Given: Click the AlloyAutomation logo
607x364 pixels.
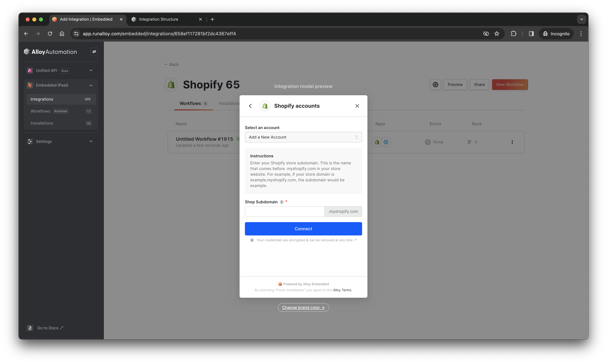Looking at the screenshot, I should click(x=50, y=52).
